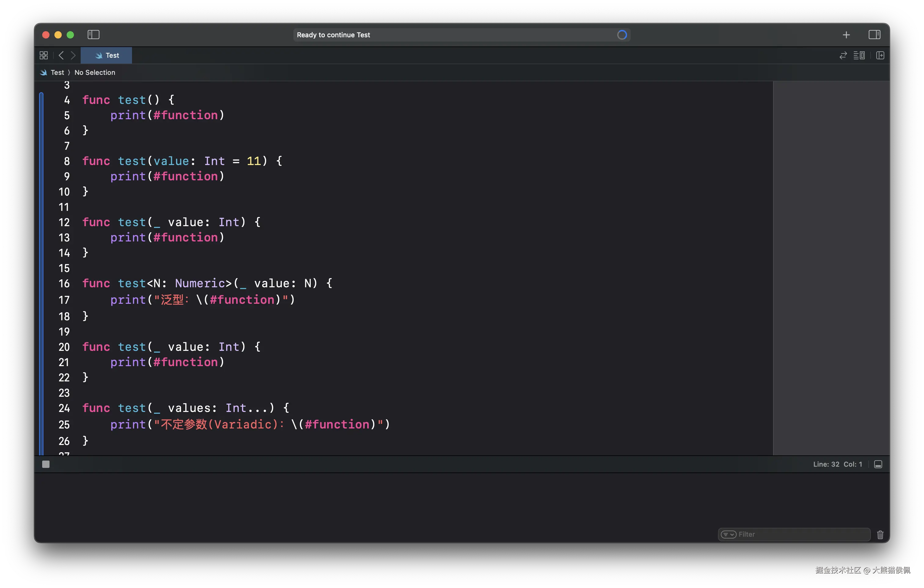Click the activity progress spinner
Viewport: 924px width, 588px height.
point(621,35)
